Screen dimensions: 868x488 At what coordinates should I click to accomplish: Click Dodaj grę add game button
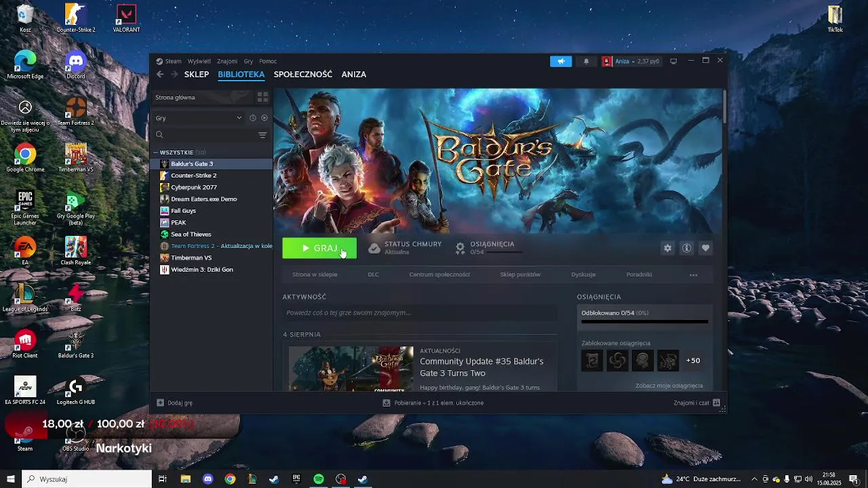click(175, 403)
